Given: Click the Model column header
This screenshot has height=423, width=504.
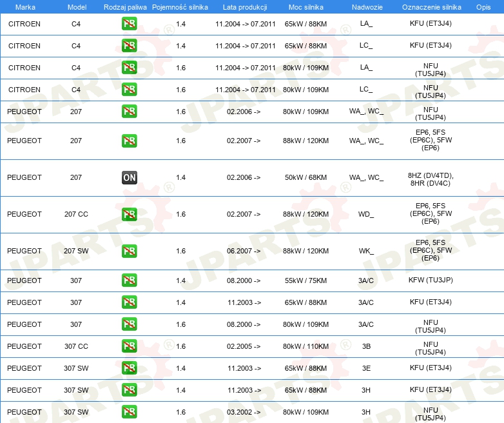Looking at the screenshot, I should [77, 7].
